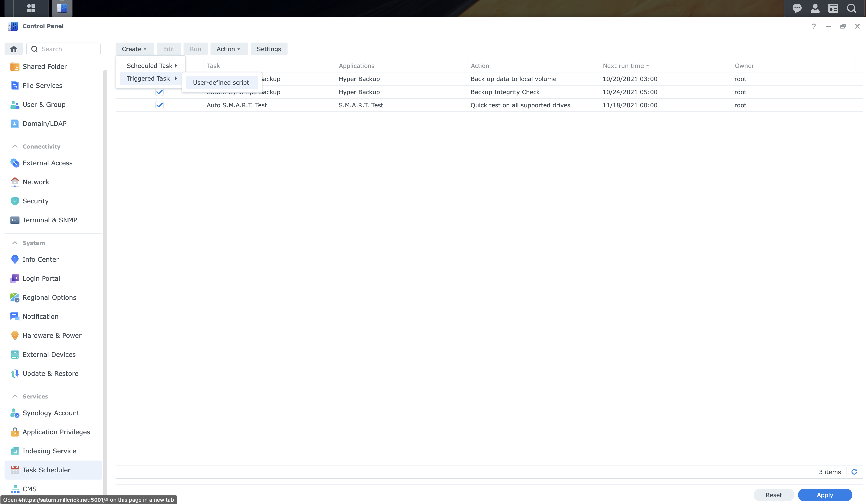This screenshot has width=866, height=504.
Task: Click the '3 items' count text
Action: [830, 472]
